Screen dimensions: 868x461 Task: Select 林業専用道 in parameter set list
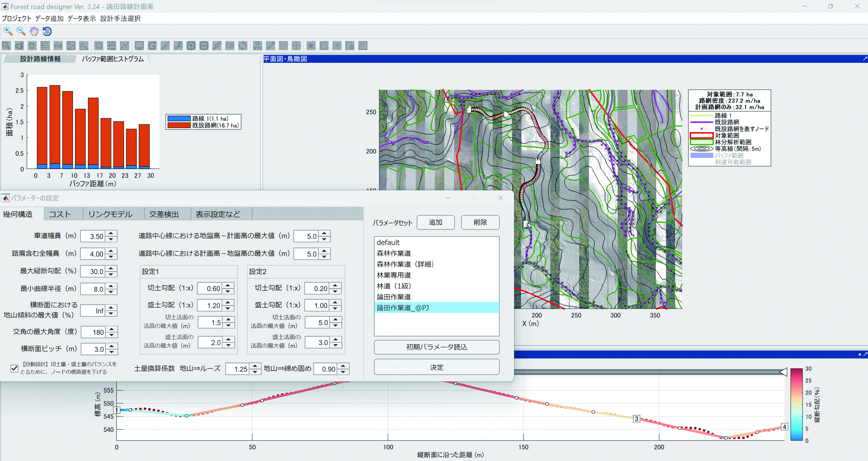pos(393,275)
